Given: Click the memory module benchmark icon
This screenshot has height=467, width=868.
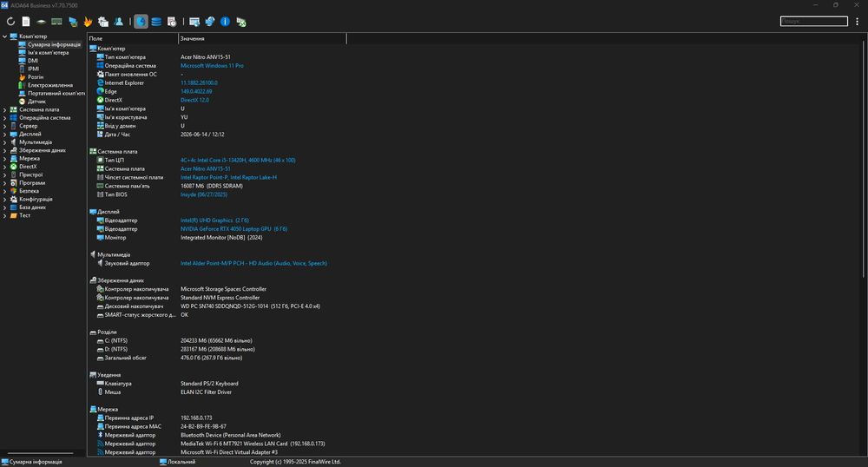Looking at the screenshot, I should [56, 22].
